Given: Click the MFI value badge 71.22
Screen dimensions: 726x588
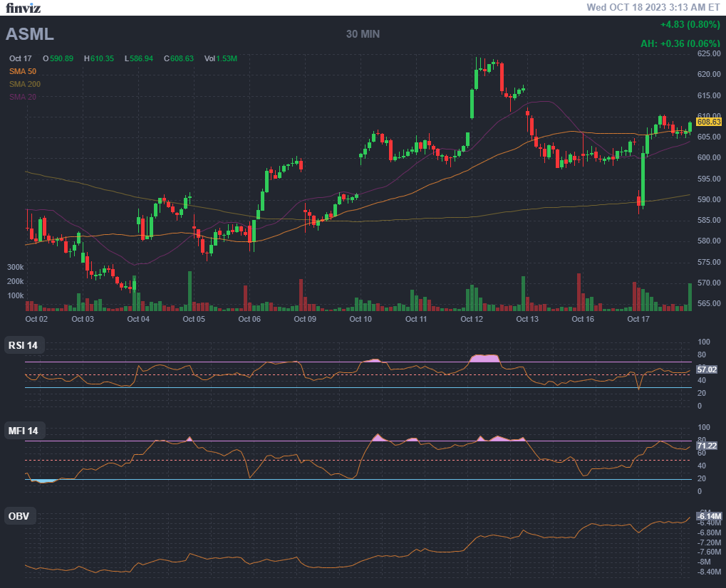Looking at the screenshot, I should point(706,446).
